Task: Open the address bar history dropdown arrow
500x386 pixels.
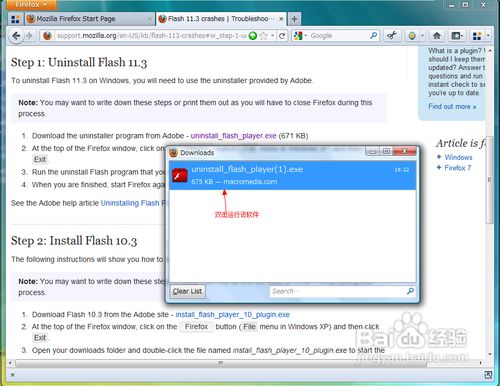Action: click(x=272, y=36)
